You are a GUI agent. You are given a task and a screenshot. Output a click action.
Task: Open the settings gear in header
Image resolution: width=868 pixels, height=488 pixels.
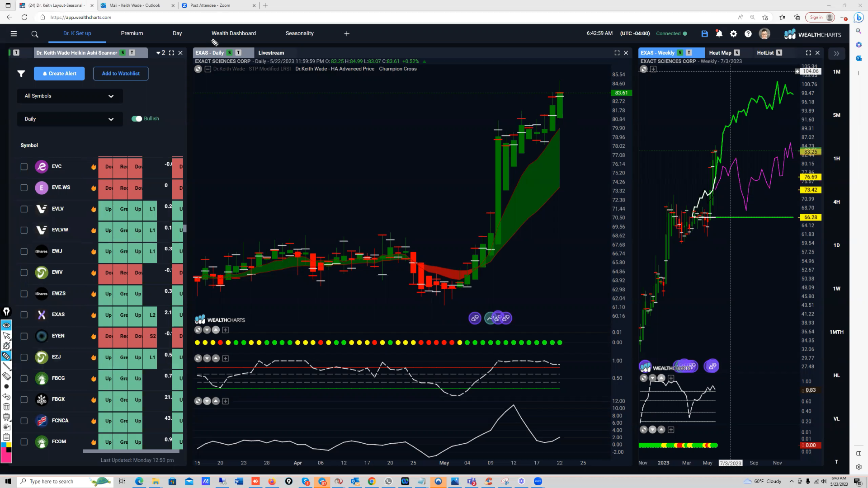coord(734,33)
